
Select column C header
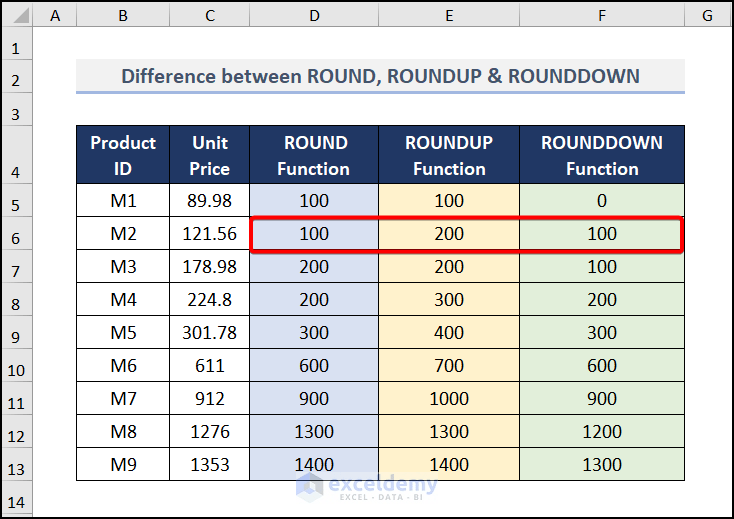point(210,15)
